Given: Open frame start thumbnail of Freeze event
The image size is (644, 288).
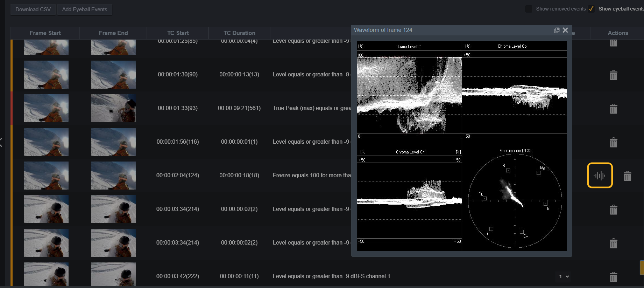Looking at the screenshot, I should (x=46, y=176).
